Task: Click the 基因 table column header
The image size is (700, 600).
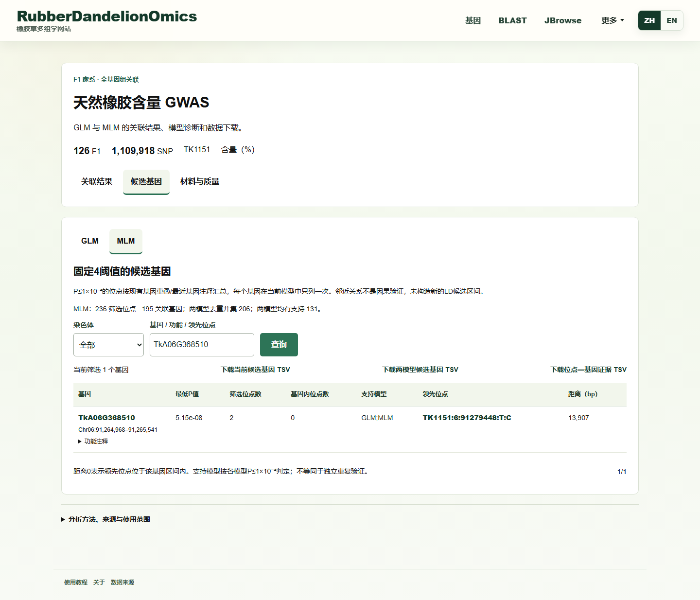Action: (85, 394)
